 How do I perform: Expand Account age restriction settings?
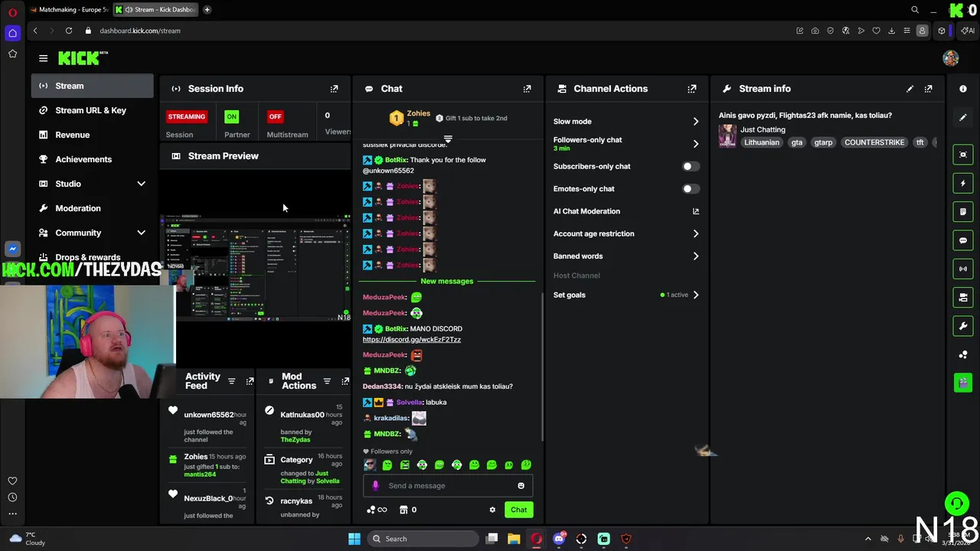click(695, 234)
